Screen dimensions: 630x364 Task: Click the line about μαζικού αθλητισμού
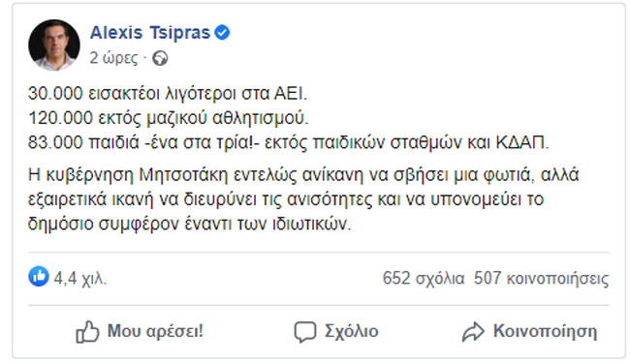click(169, 118)
